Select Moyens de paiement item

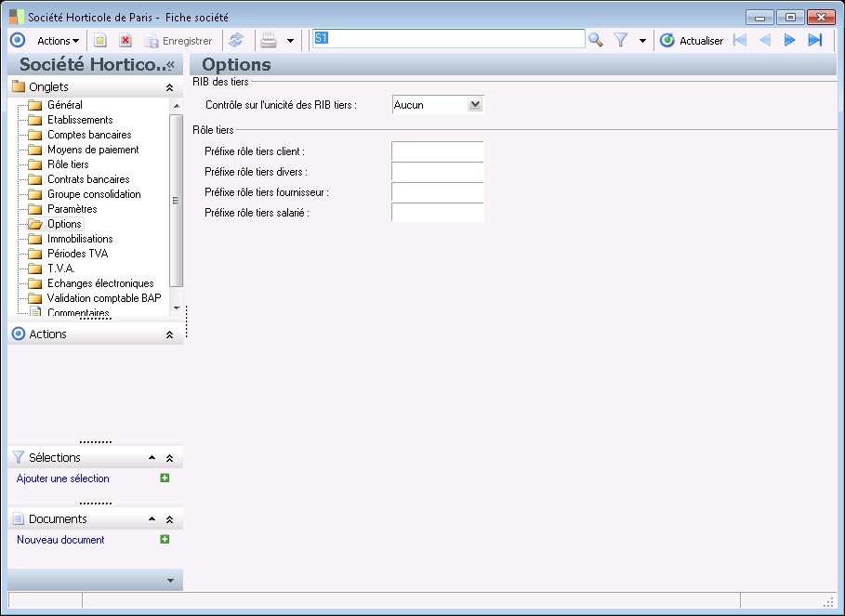(x=93, y=150)
